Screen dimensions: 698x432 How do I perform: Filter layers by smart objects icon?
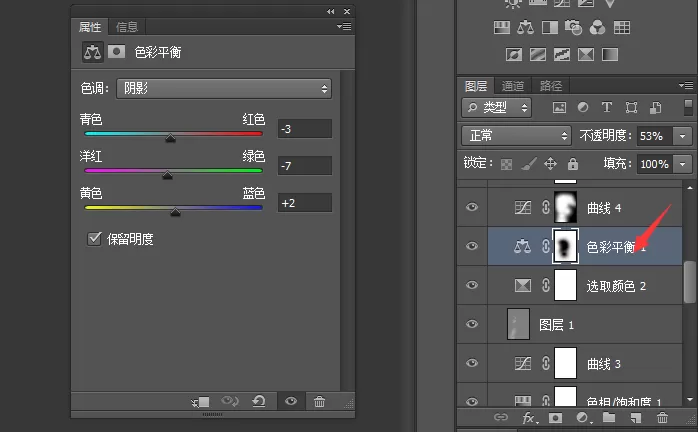[655, 107]
